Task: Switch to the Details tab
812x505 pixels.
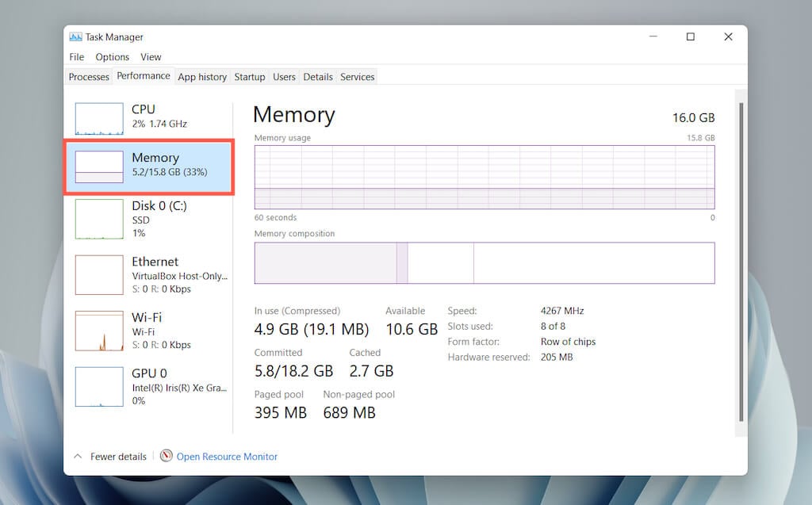Action: (x=318, y=77)
